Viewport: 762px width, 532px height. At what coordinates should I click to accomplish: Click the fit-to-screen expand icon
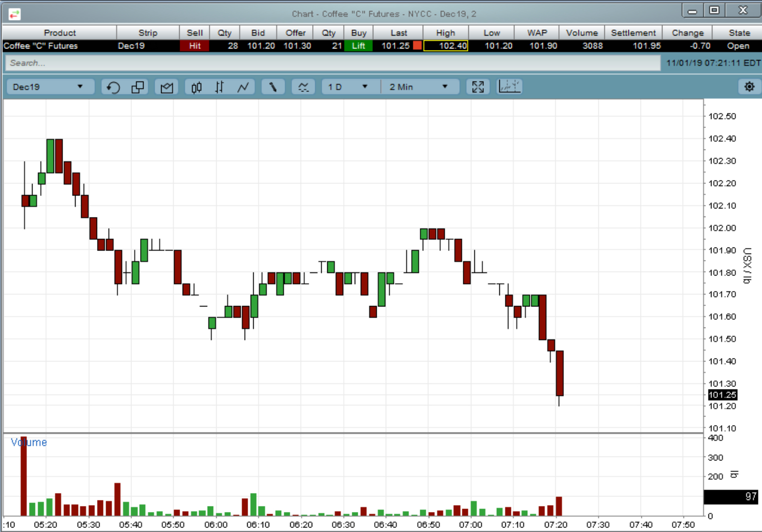pos(478,87)
